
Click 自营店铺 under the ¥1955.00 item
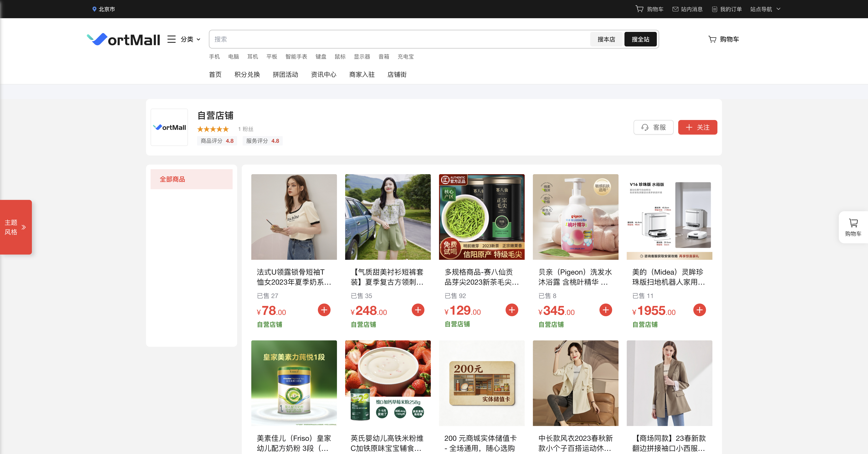tap(645, 324)
